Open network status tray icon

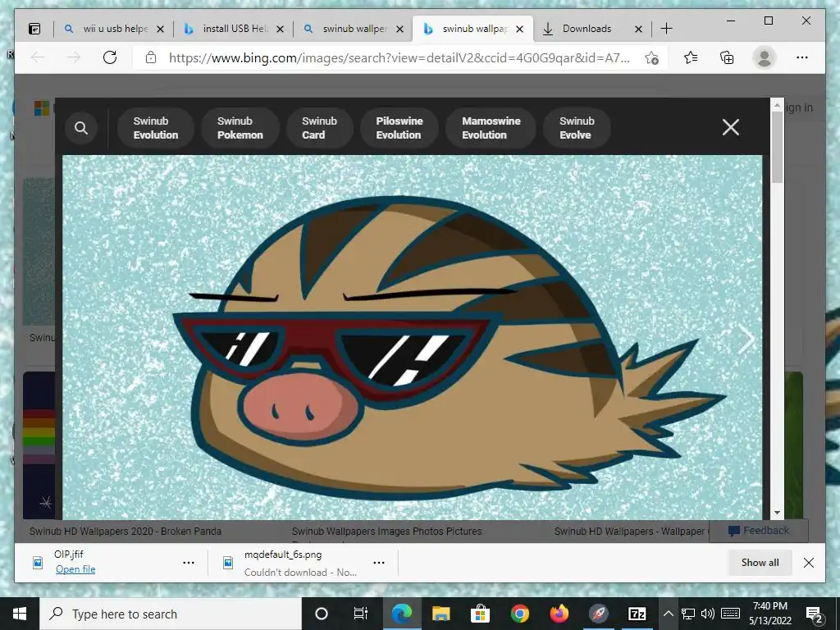(688, 614)
